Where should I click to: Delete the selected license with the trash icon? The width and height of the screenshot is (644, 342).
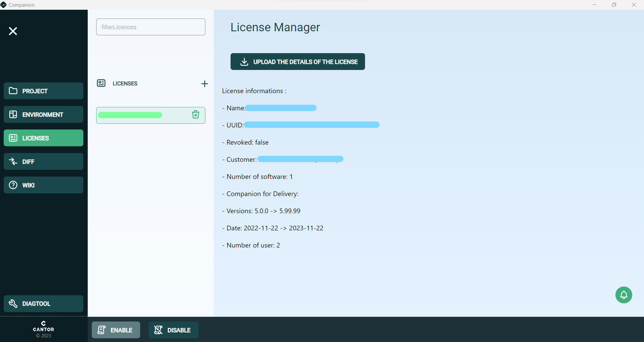(x=196, y=115)
